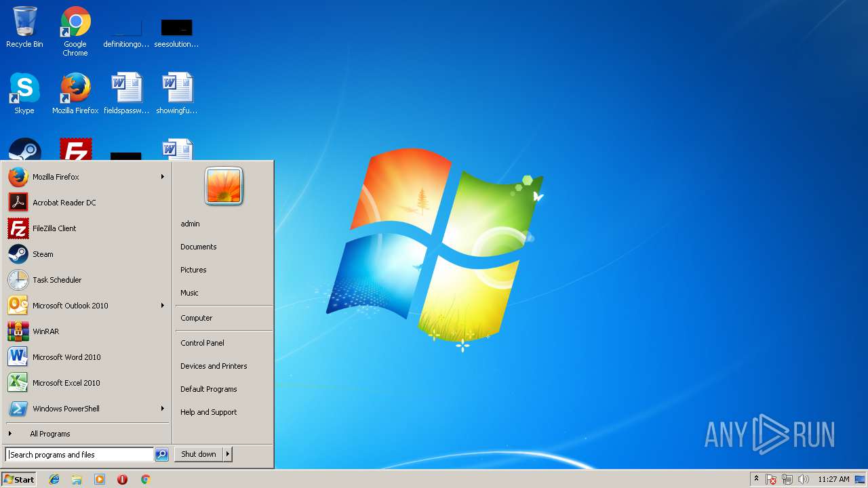Open Documents from Start menu
Screen dimensions: 868x488
224,247
